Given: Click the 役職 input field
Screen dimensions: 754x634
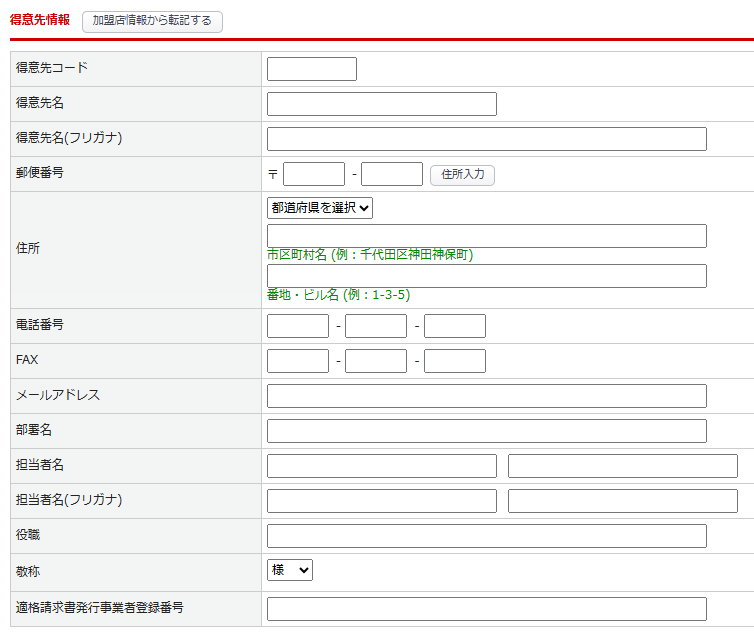Looking at the screenshot, I should click(x=486, y=536).
